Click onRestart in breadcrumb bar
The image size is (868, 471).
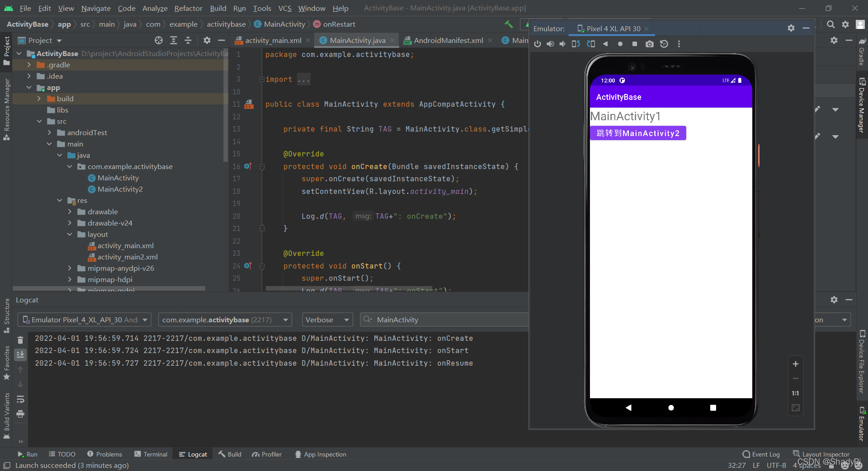(334, 24)
